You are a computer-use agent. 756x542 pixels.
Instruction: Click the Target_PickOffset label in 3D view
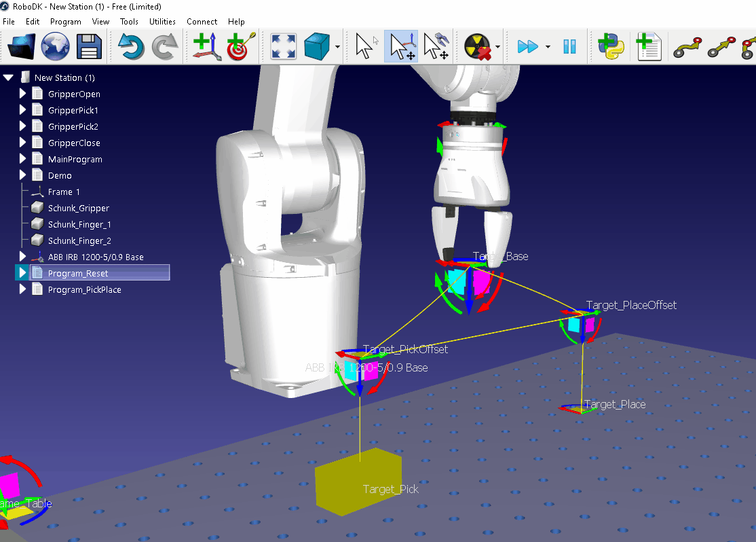pyautogui.click(x=405, y=349)
